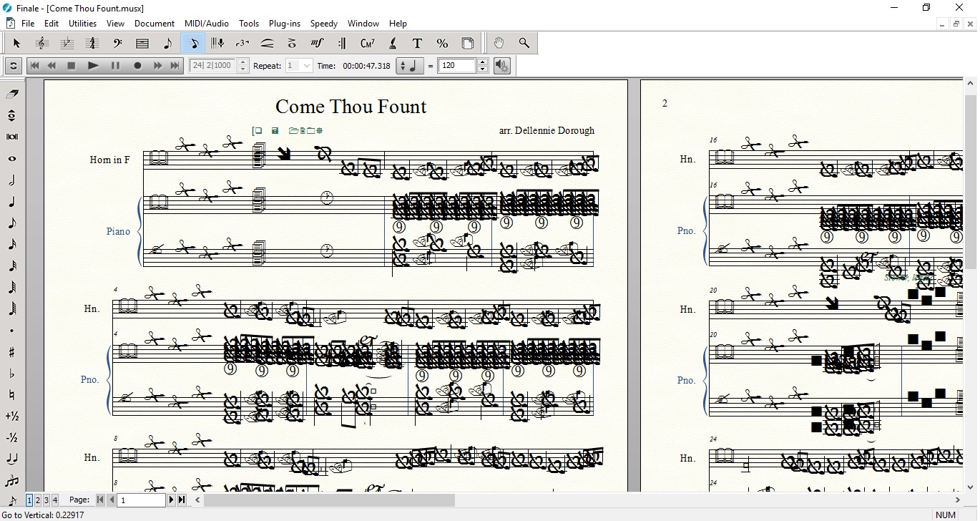Select the Key Signature tool
Screen dimensions: 980x521
(67, 44)
